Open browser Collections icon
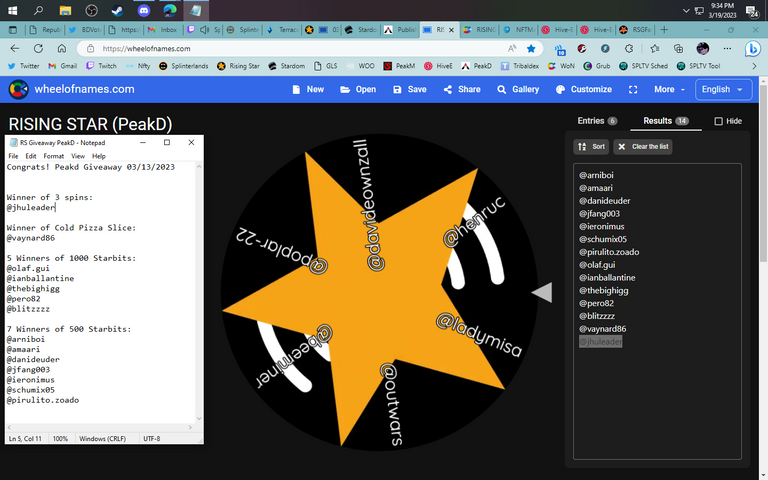Image resolution: width=768 pixels, height=480 pixels. [x=678, y=48]
